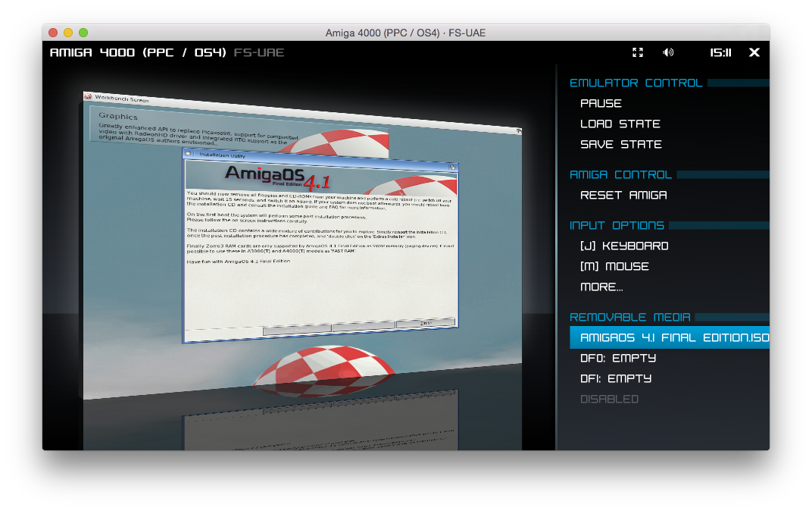Click the clock showing 15:11
Viewport: 812px width, 511px height.
(720, 52)
